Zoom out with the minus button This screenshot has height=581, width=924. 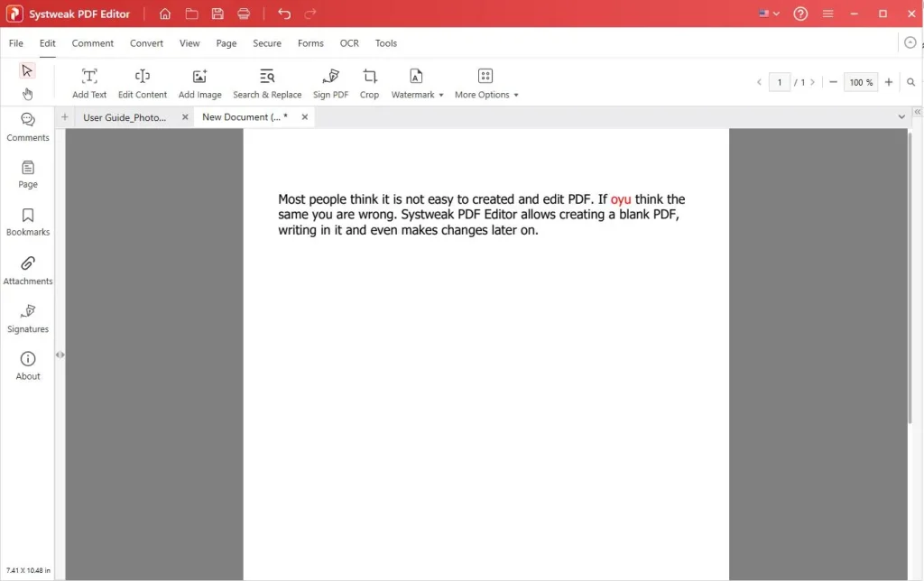[833, 82]
